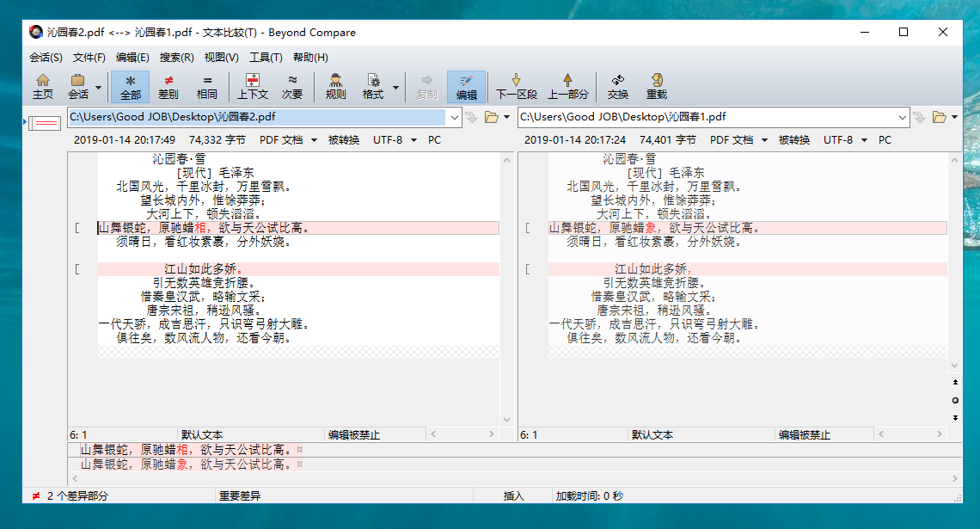Toggle 差别 (Differences) display filter
Viewport: 980px width, 529px height.
[168, 86]
